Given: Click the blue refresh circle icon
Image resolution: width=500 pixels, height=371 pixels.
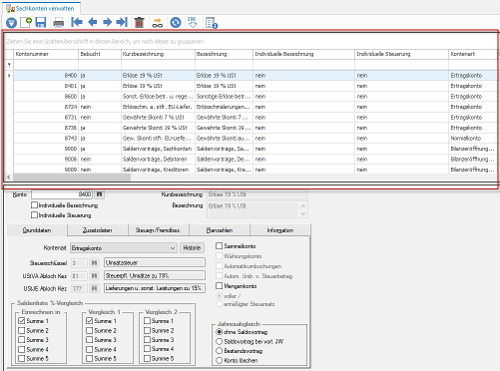Looking at the screenshot, I should click(x=176, y=22).
